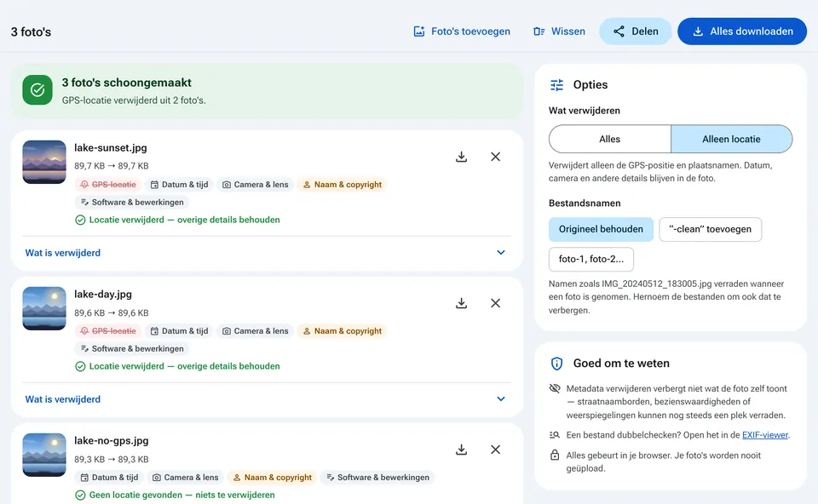
Task: Click the green checkmark success icon
Action: 37,89
